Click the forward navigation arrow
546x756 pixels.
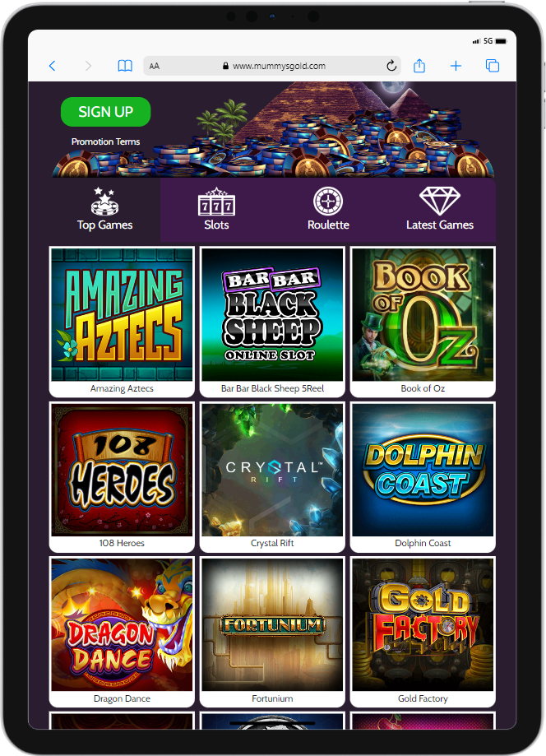click(88, 66)
